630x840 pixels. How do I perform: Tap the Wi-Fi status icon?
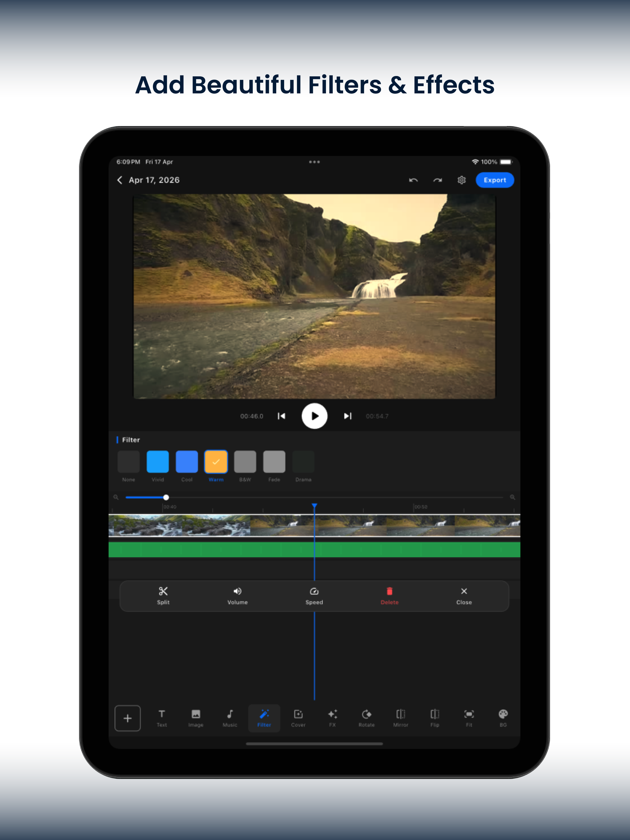[x=475, y=162]
